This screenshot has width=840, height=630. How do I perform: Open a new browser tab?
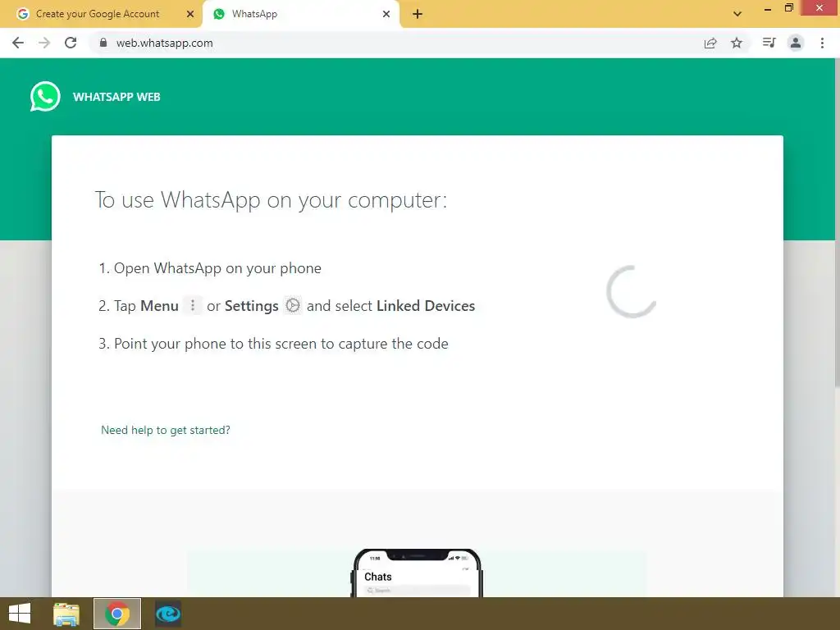[418, 14]
